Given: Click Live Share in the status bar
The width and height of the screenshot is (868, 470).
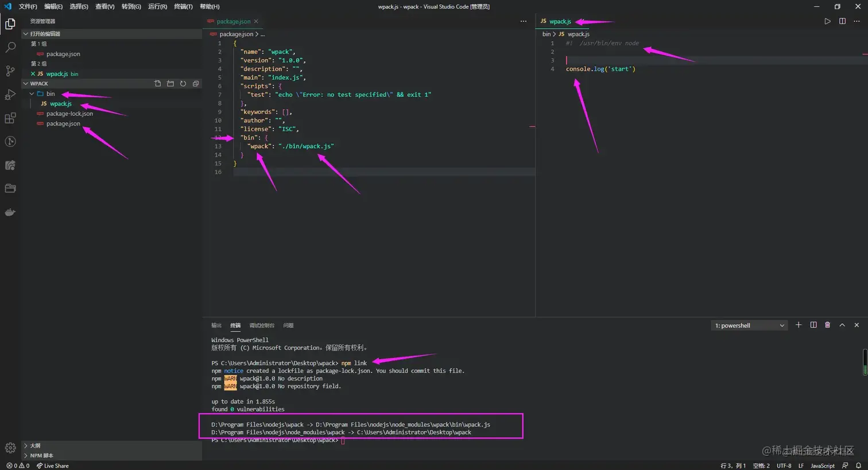Looking at the screenshot, I should click(52, 465).
